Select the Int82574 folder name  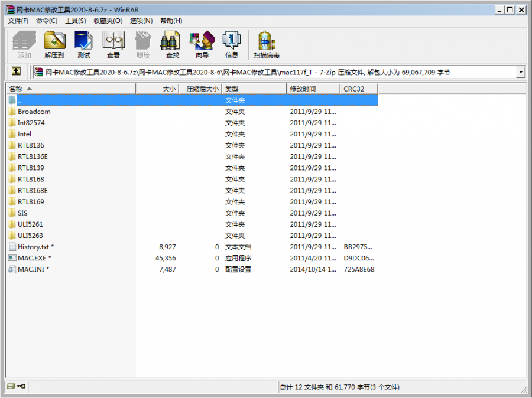(x=31, y=123)
